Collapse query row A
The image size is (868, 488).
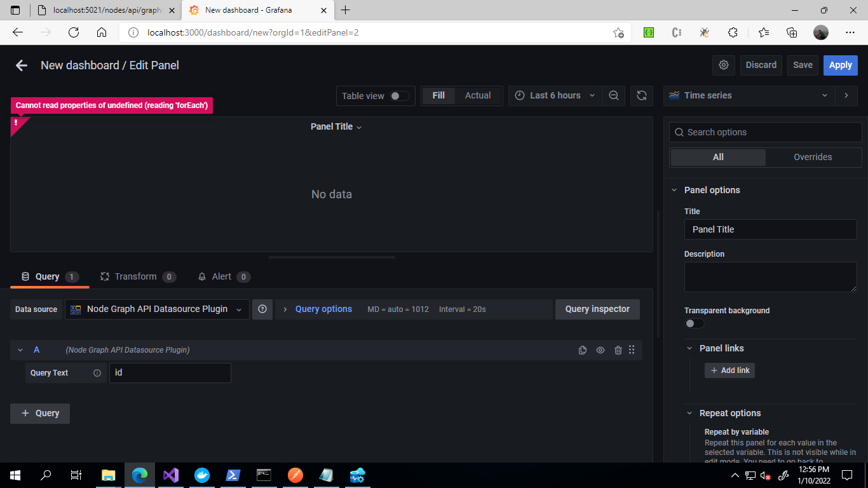click(x=20, y=350)
